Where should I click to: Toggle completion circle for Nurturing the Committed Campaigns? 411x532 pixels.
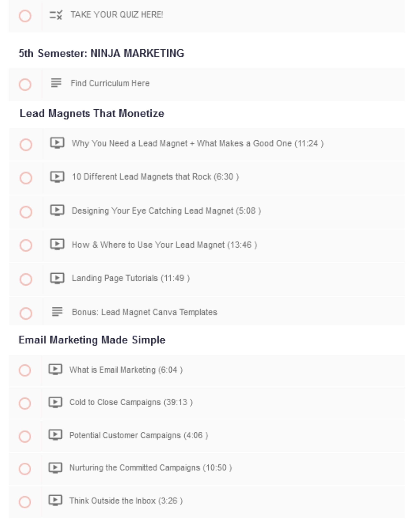coord(25,469)
